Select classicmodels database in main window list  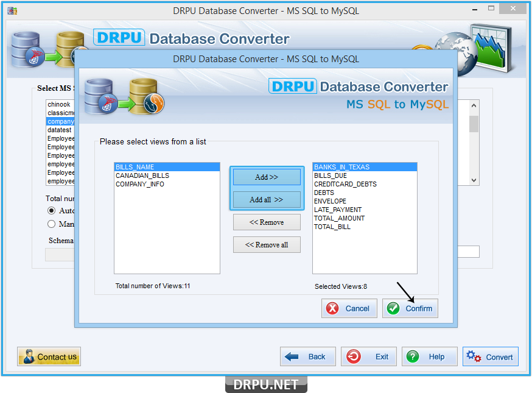pyautogui.click(x=60, y=113)
